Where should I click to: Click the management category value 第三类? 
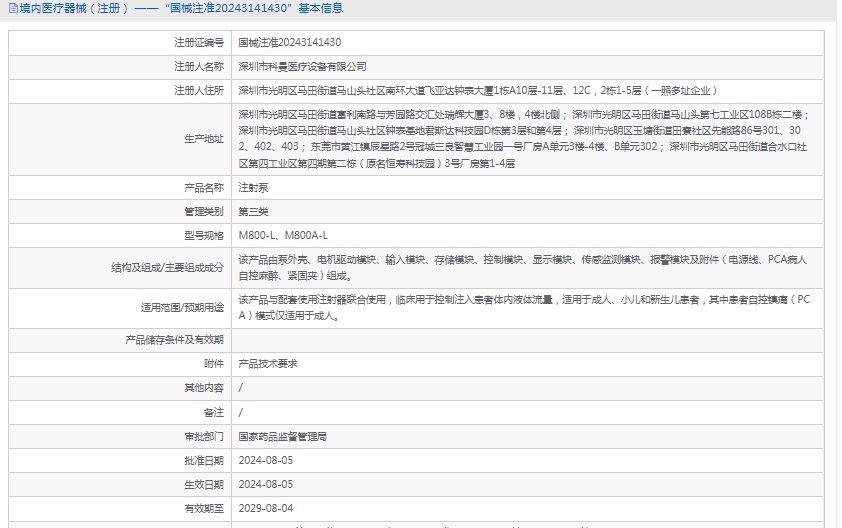click(253, 211)
